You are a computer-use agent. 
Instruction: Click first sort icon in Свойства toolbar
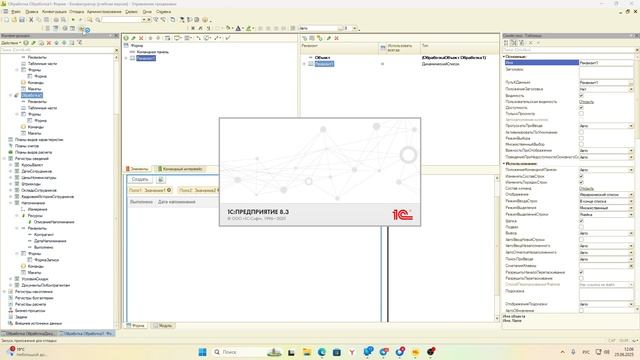coord(506,42)
